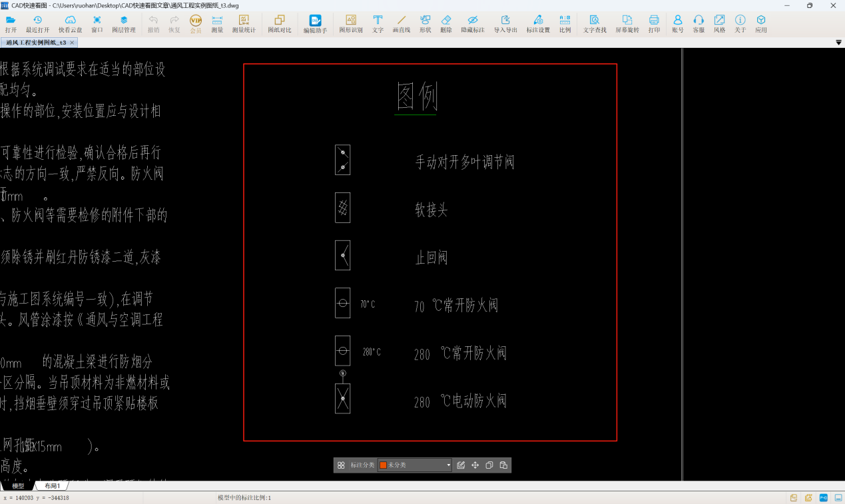Open the 文字查找 text search tool
The height and width of the screenshot is (504, 845).
[594, 24]
